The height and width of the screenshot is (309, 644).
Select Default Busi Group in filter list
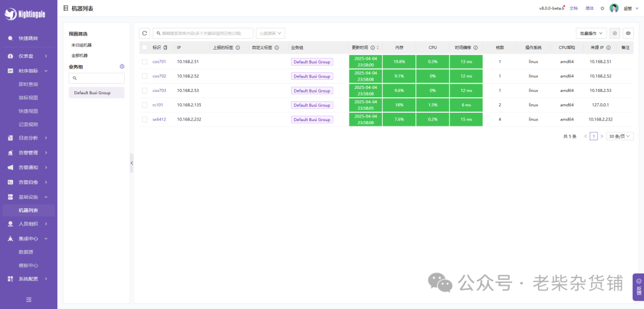point(97,93)
